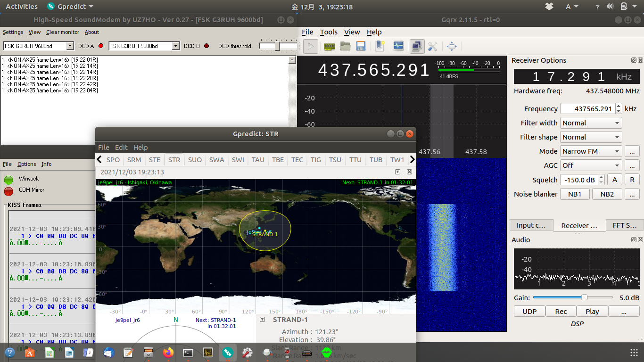
Task: Toggle the NB2 noise blanker
Action: point(607,194)
